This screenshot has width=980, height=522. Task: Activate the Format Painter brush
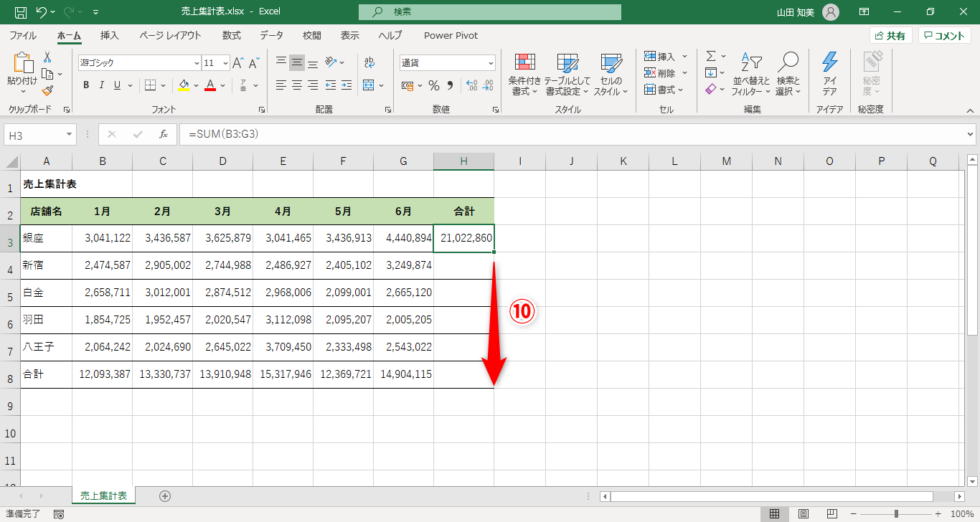(x=47, y=90)
